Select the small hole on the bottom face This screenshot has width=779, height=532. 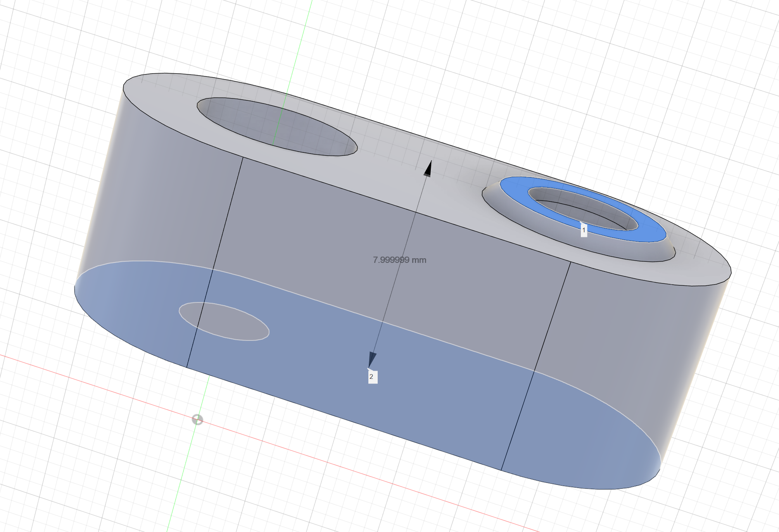tap(224, 321)
